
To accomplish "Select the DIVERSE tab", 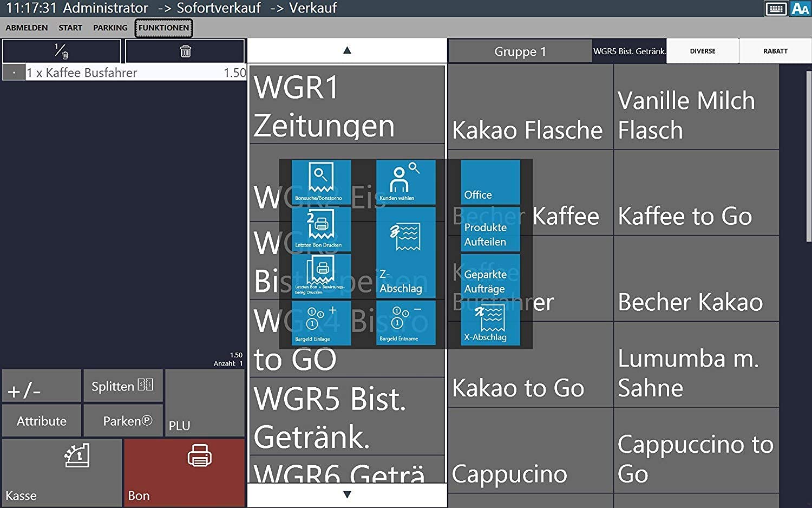I will click(x=703, y=51).
